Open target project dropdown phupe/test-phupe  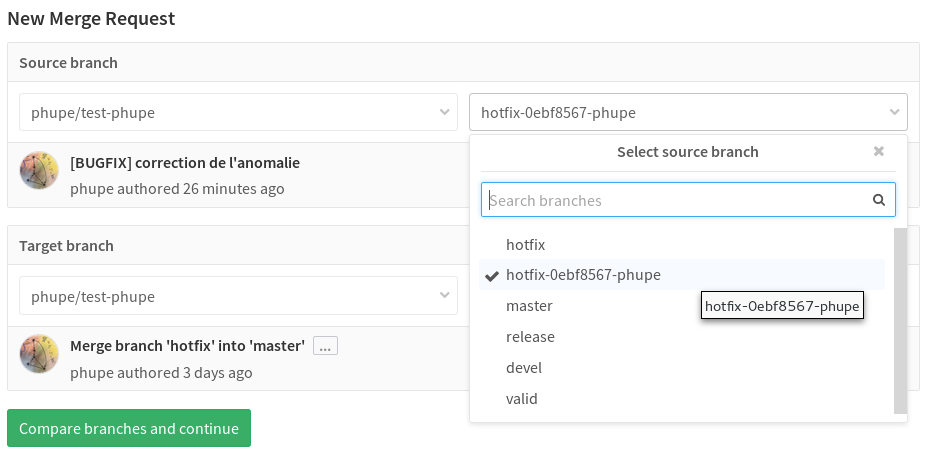coord(238,296)
